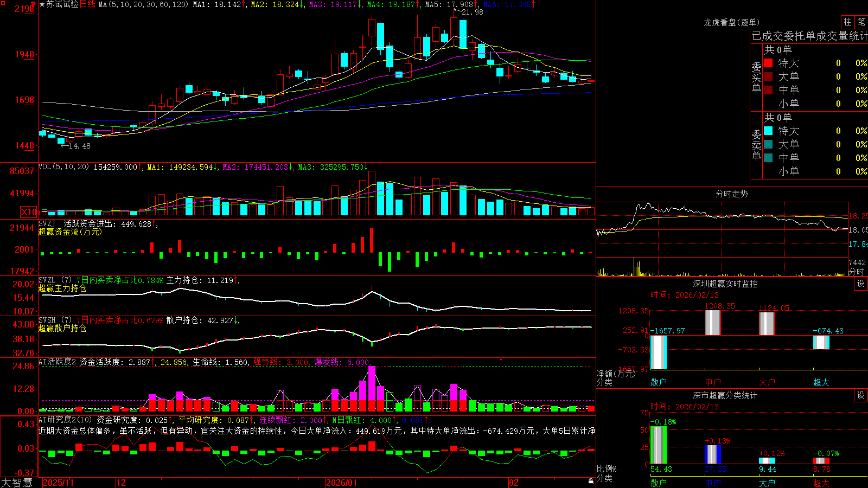868x488 pixels.
Task: Click the 大智慧 logo at bottom-left
Action: (17, 483)
